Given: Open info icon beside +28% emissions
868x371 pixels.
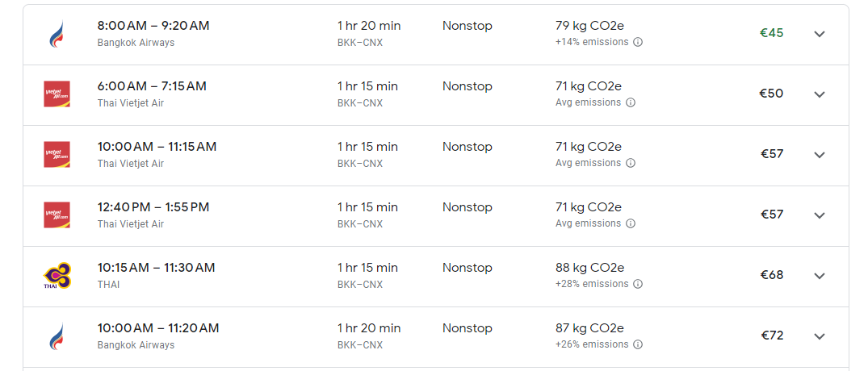Looking at the screenshot, I should pos(638,284).
